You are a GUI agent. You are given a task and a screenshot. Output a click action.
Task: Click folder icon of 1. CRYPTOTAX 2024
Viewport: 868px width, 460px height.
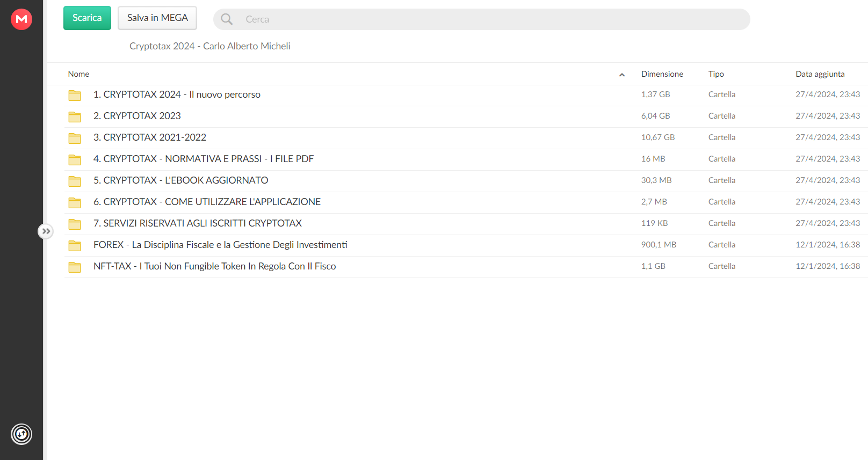click(75, 96)
